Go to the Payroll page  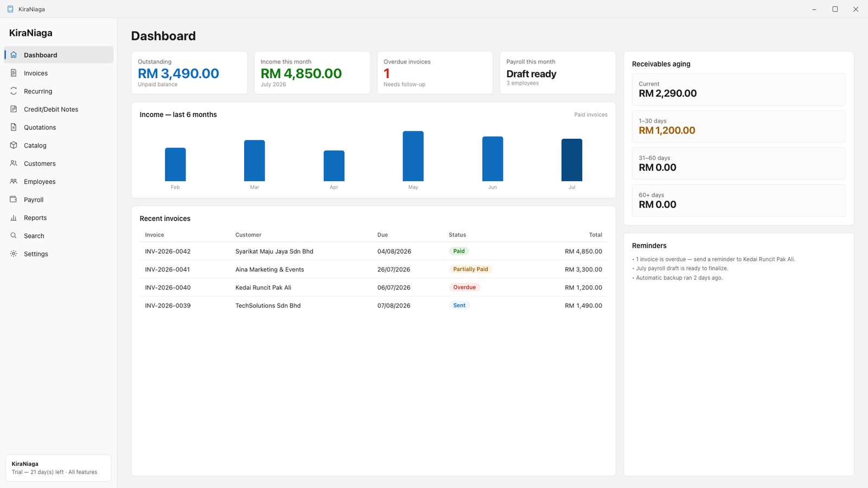[59, 200]
